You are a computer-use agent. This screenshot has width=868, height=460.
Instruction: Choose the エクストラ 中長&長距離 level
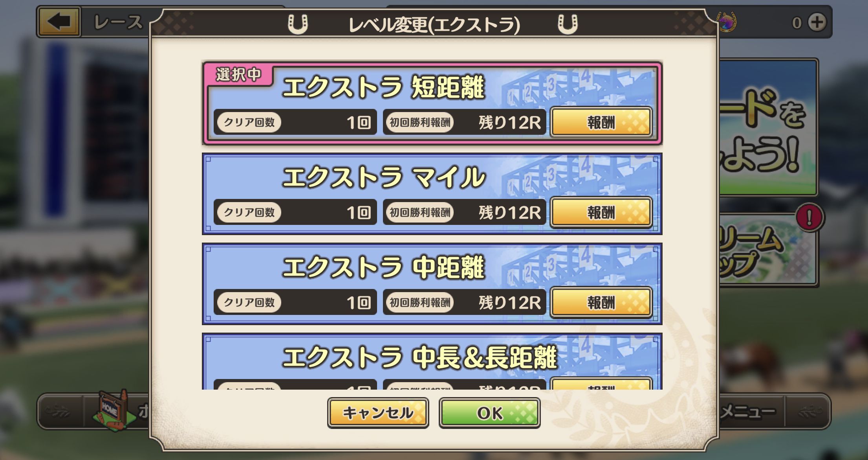(x=432, y=361)
